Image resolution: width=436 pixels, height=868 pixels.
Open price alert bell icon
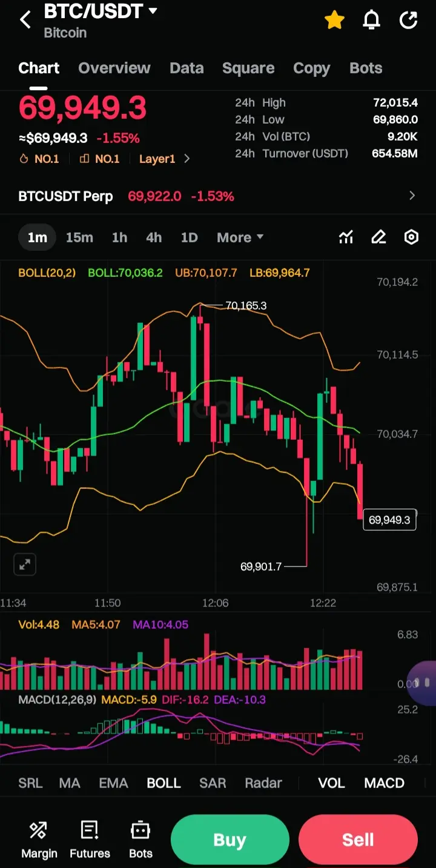click(x=371, y=21)
